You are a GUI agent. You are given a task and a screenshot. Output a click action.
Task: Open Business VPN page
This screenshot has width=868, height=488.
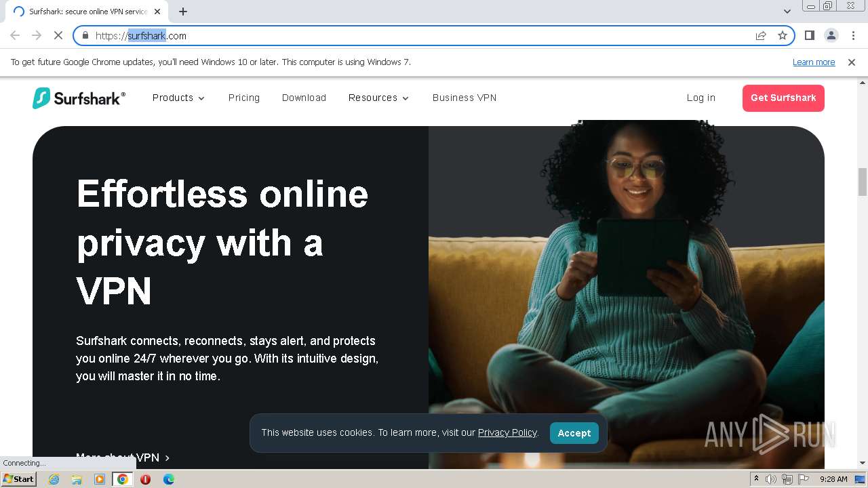tap(465, 98)
